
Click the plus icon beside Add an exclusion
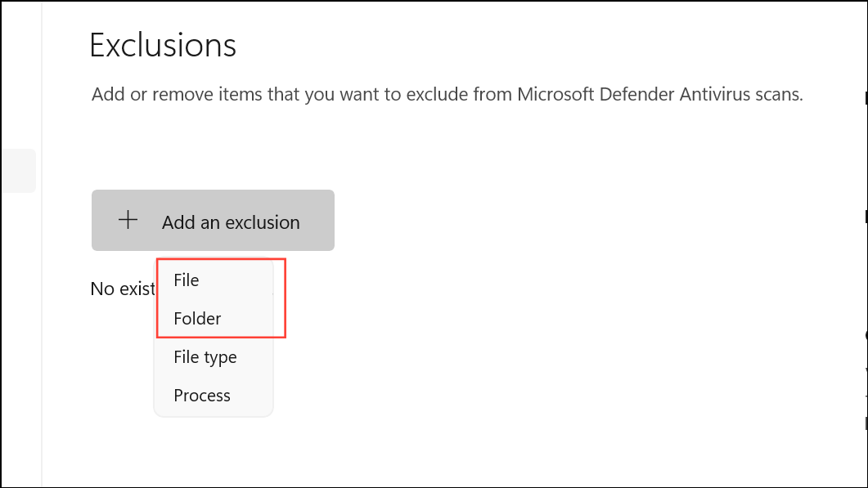pos(128,220)
